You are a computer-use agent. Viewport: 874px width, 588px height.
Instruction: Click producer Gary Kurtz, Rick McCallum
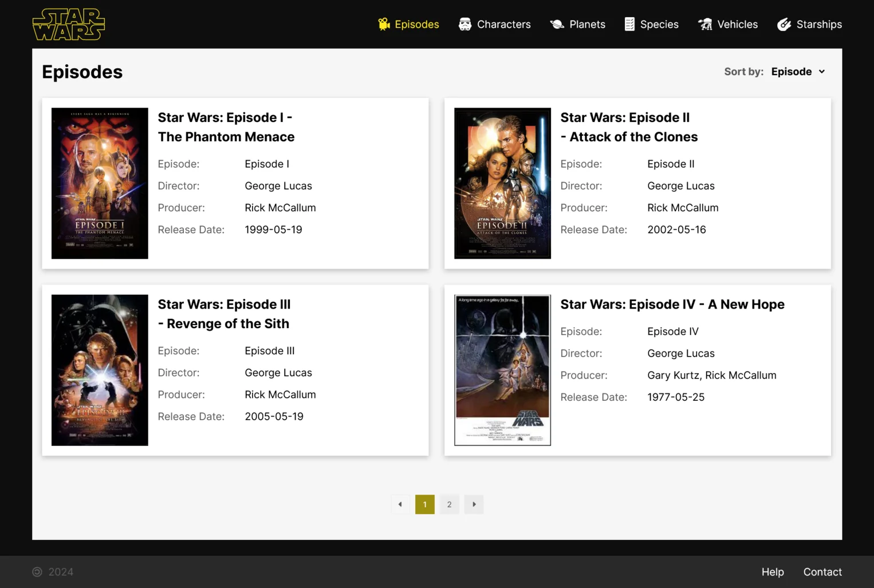[712, 375]
